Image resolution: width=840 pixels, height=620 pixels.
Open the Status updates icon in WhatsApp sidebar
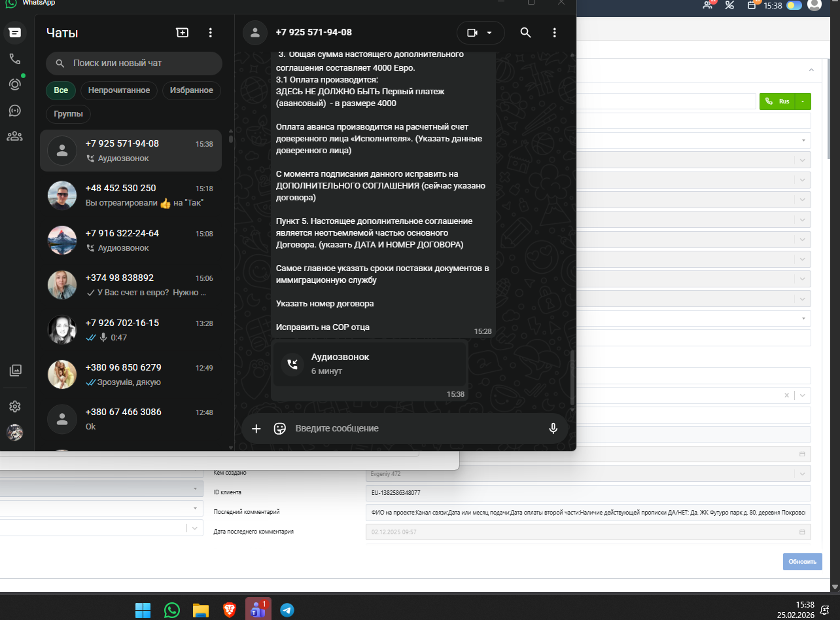(14, 84)
